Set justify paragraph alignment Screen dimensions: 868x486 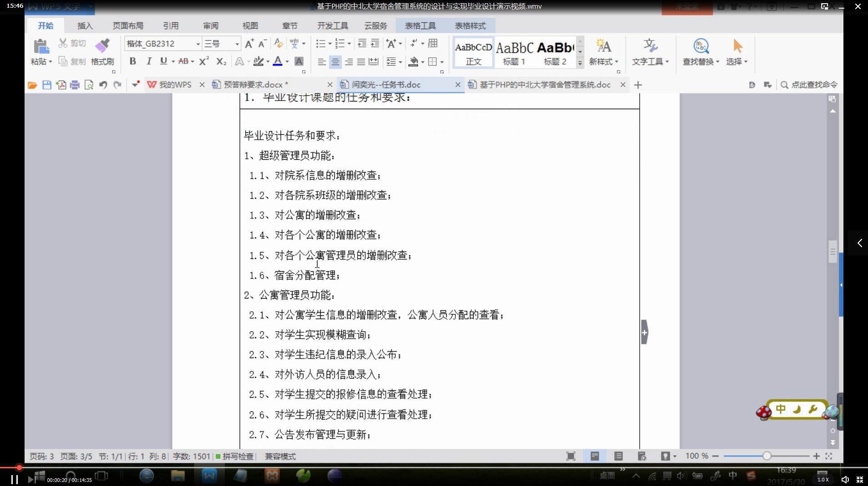point(361,61)
